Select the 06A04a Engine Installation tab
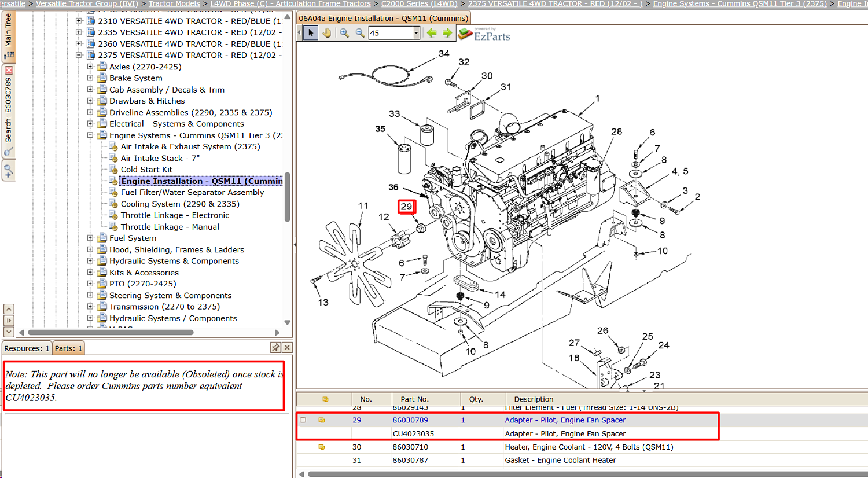The width and height of the screenshot is (868, 478). pyautogui.click(x=384, y=18)
